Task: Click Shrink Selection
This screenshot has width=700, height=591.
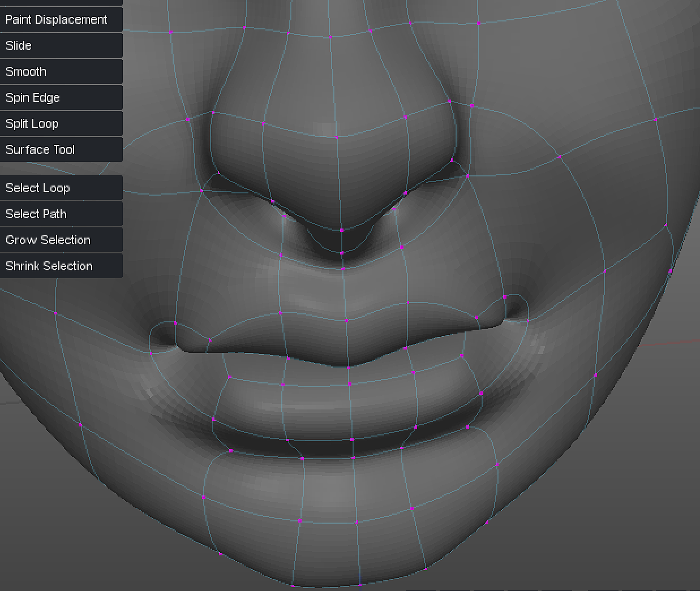Action: pos(61,266)
